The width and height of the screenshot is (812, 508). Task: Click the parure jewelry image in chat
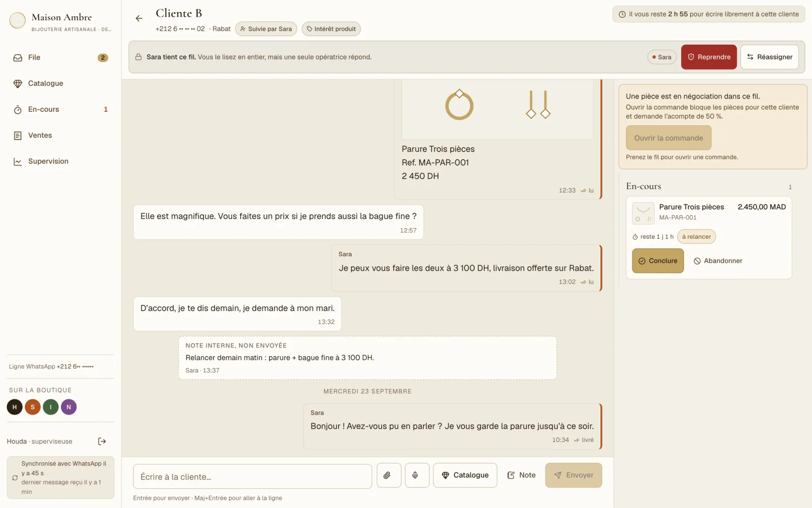[x=497, y=109]
